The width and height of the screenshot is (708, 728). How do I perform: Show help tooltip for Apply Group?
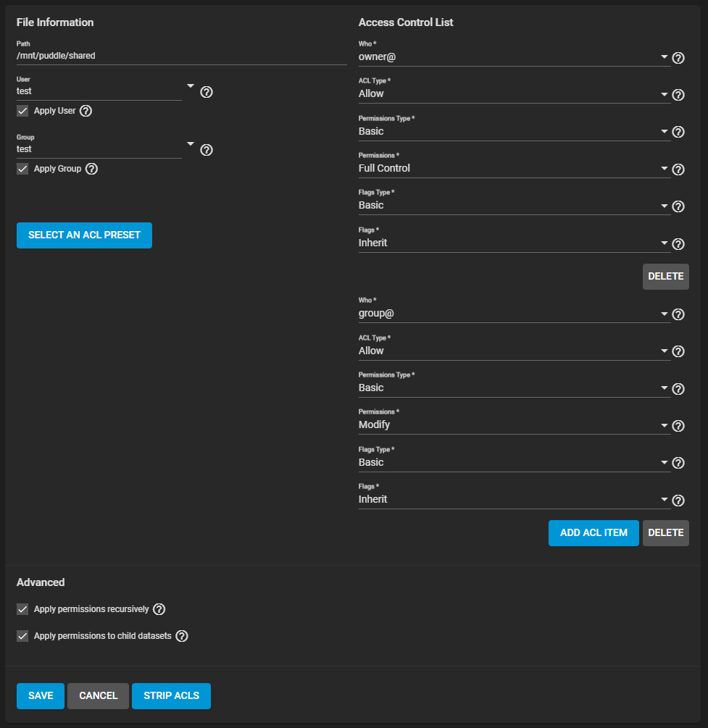click(91, 169)
